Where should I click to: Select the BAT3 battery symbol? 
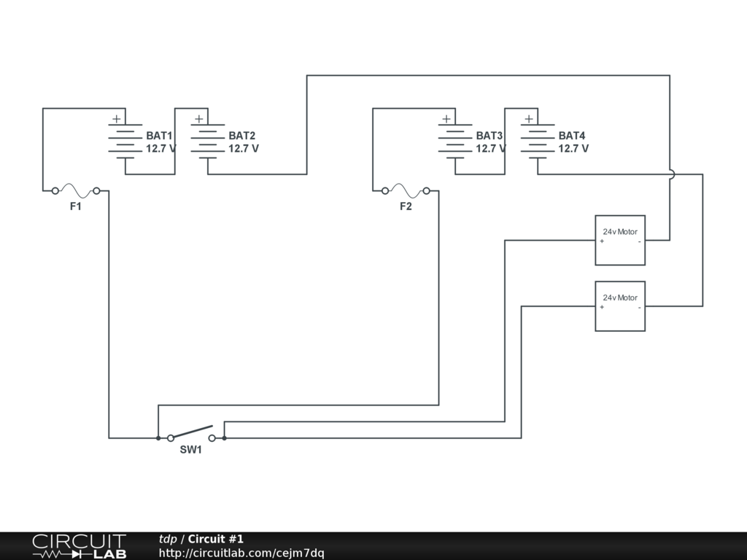[x=455, y=141]
